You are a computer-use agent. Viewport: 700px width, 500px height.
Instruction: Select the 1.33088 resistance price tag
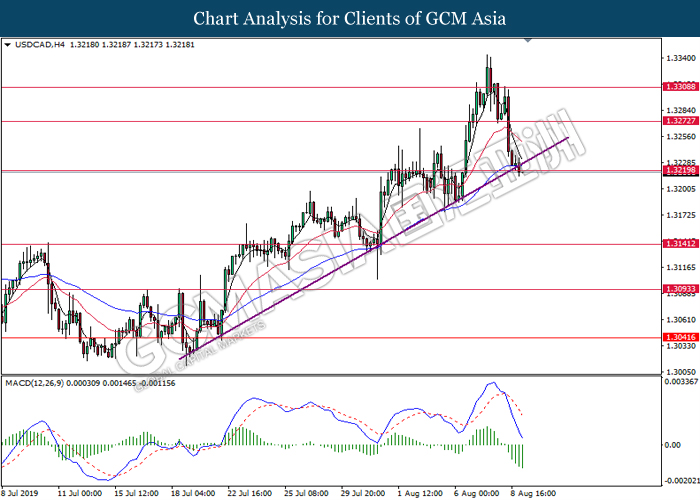pos(680,87)
